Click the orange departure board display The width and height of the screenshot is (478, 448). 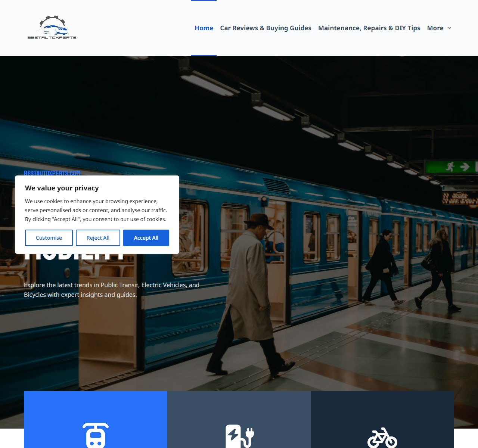pos(459,198)
